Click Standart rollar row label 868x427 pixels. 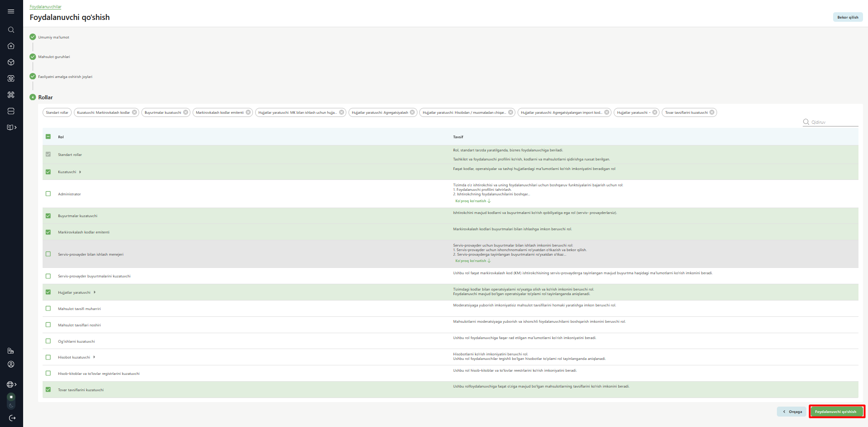click(x=70, y=155)
